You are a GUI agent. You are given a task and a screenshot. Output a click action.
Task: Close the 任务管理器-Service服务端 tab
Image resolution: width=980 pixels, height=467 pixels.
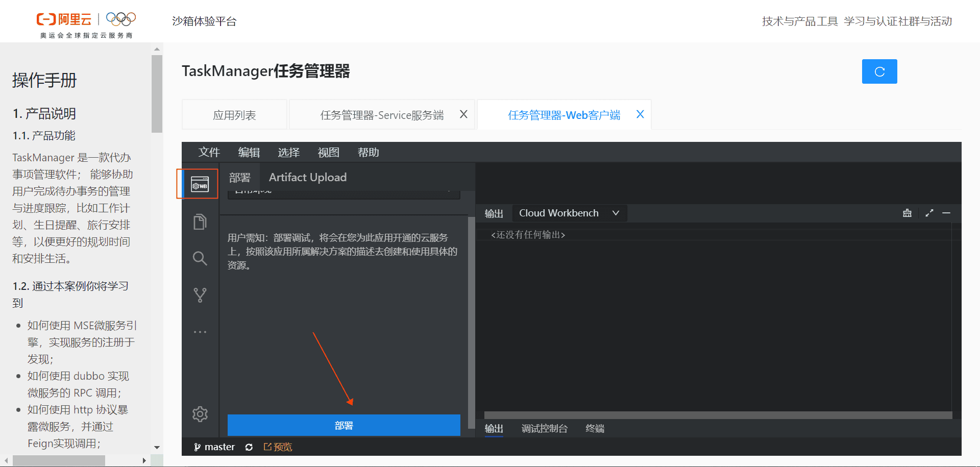click(463, 114)
